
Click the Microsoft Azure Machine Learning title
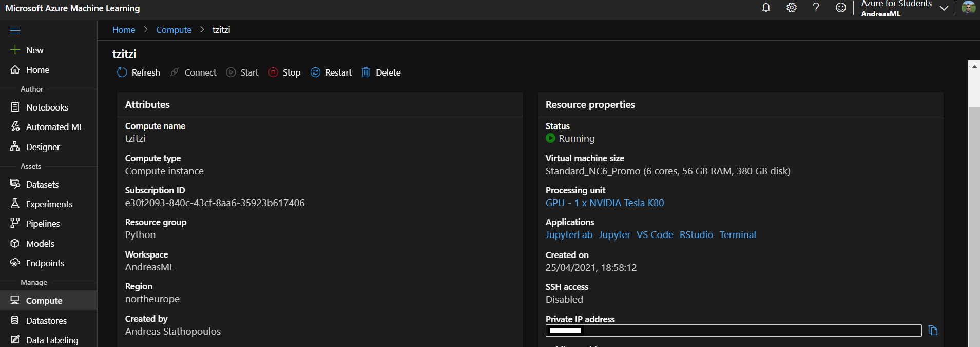click(x=72, y=8)
